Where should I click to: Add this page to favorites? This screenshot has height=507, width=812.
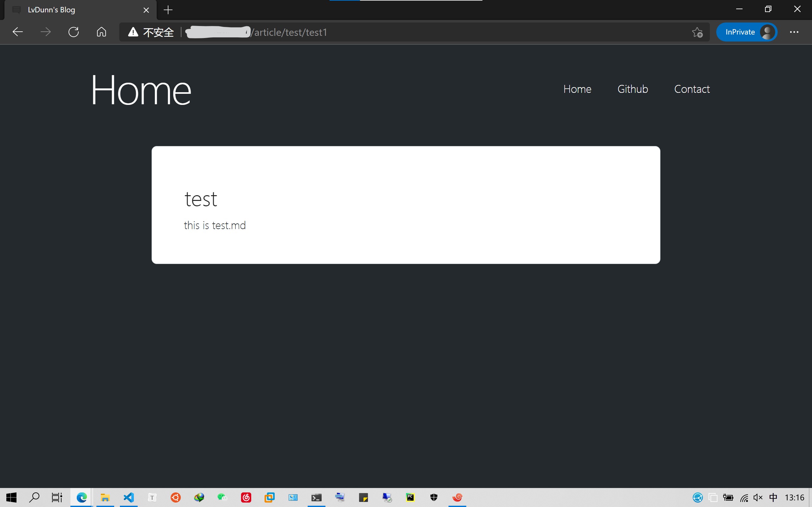[x=697, y=32]
